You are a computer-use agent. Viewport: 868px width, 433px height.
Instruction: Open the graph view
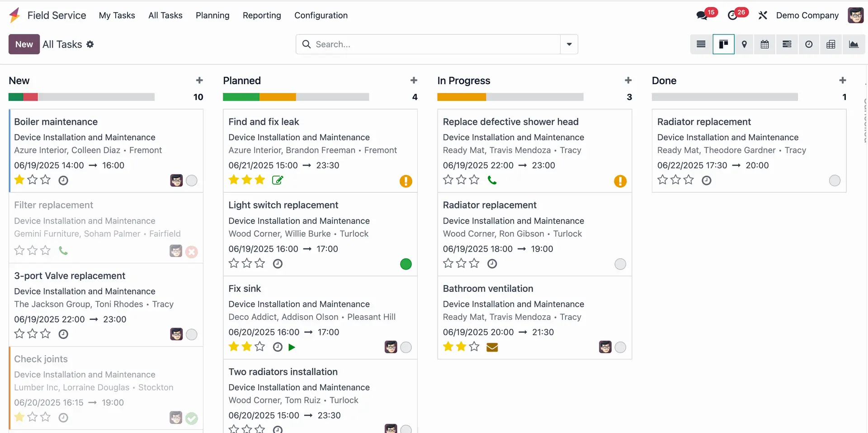(854, 44)
